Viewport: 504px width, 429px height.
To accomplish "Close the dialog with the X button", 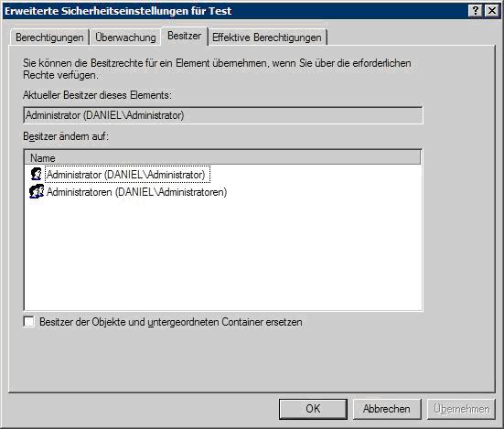I will 492,11.
